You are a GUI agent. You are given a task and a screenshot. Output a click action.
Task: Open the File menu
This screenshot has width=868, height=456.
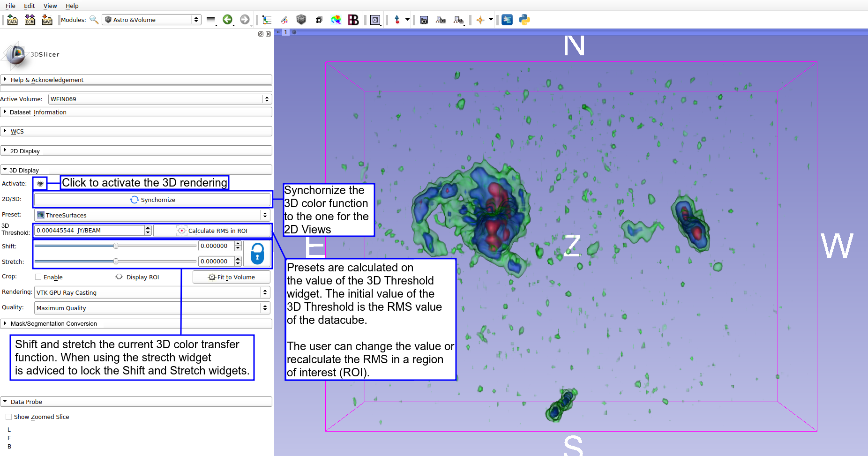[10, 6]
